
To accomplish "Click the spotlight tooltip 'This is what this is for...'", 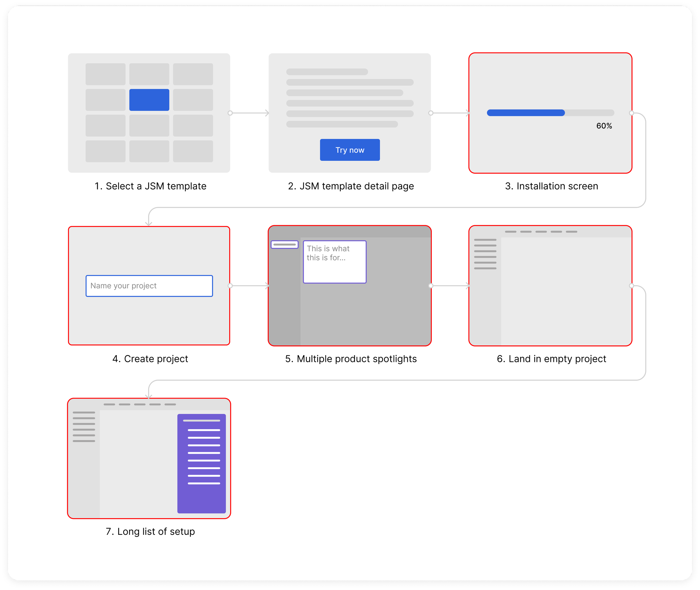I will [335, 262].
